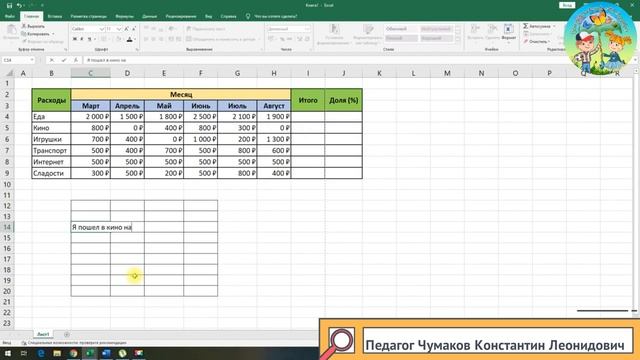640x360 pixels.
Task: Select the Обычный cell style
Action: tap(401, 29)
